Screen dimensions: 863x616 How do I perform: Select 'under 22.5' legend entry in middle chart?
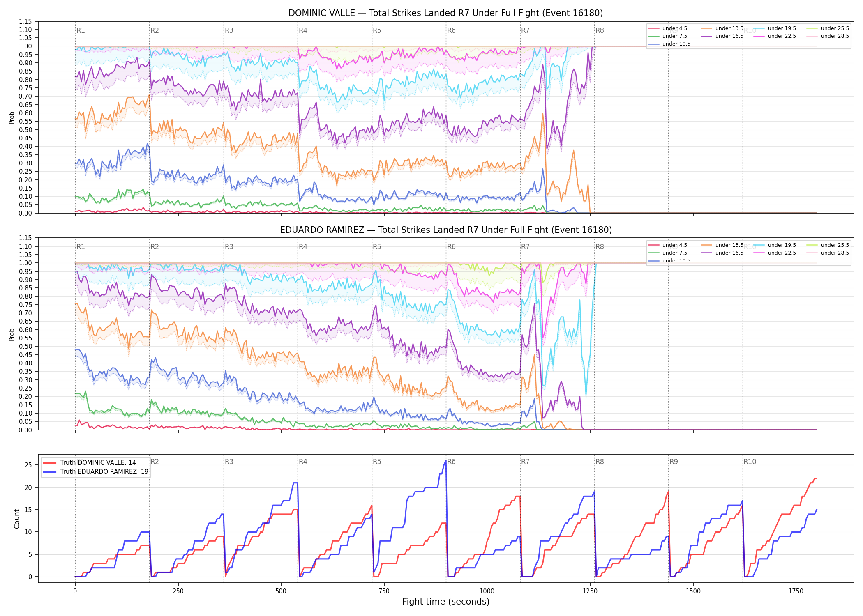775,253
